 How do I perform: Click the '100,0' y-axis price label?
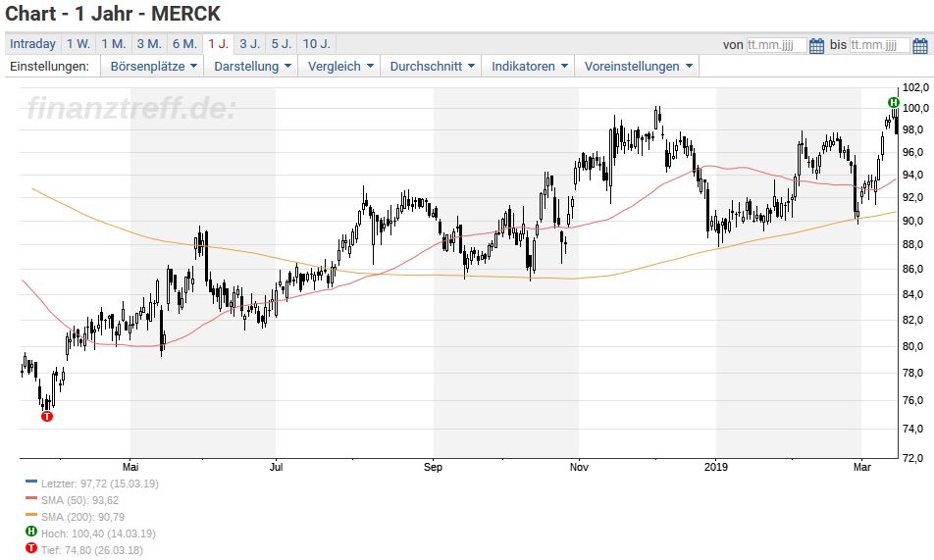click(915, 109)
